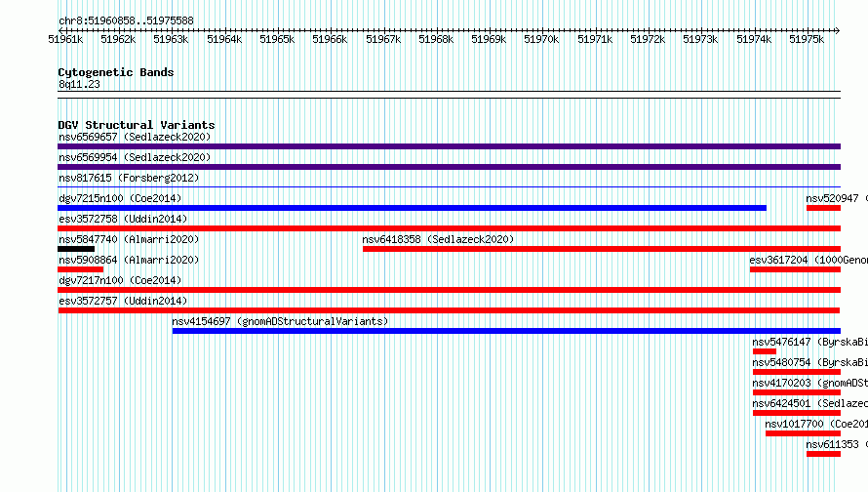Select the blue bar under dgv7215n100
This screenshot has width=868, height=492.
click(x=412, y=208)
